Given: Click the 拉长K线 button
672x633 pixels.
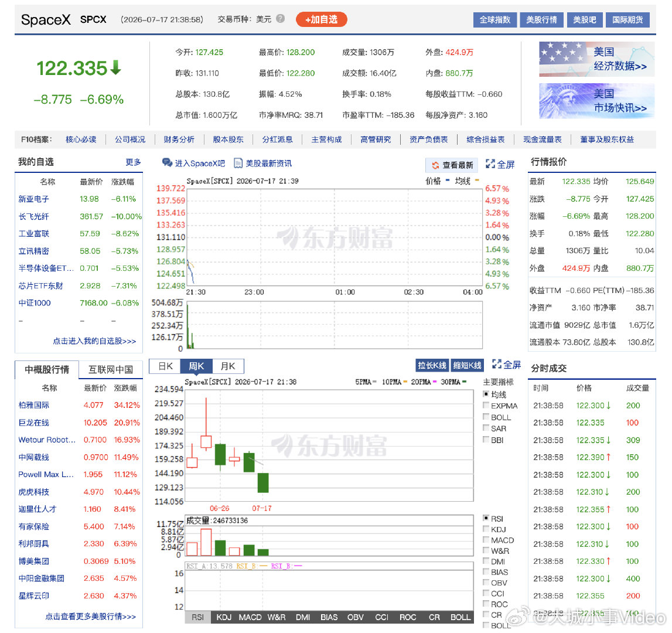Looking at the screenshot, I should pos(432,365).
